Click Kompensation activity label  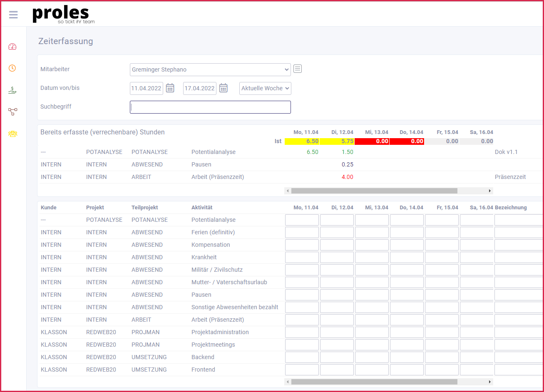[211, 245]
